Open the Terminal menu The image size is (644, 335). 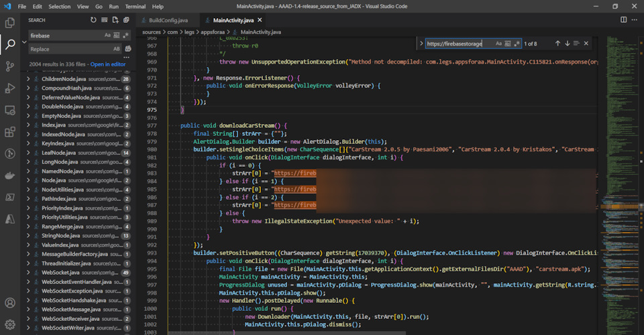[135, 6]
